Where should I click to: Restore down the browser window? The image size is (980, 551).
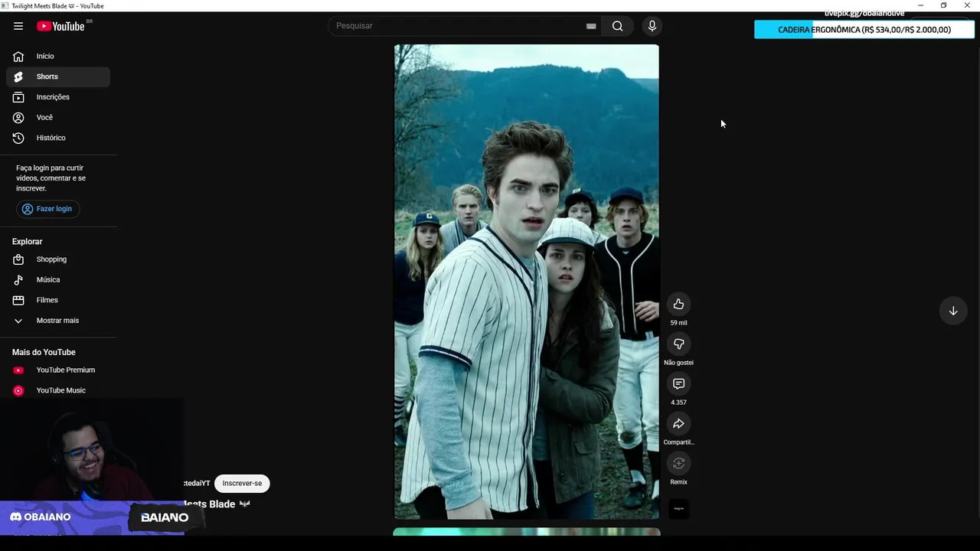[943, 5]
